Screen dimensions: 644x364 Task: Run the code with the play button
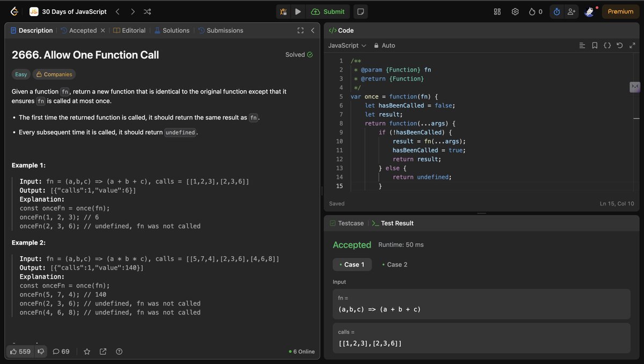298,11
